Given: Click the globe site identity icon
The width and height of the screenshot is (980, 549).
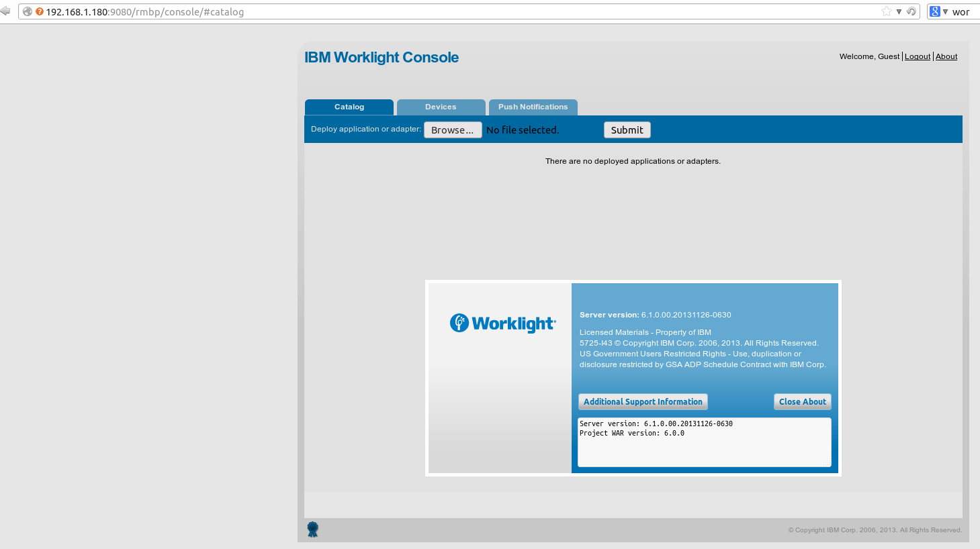Looking at the screenshot, I should pyautogui.click(x=28, y=11).
